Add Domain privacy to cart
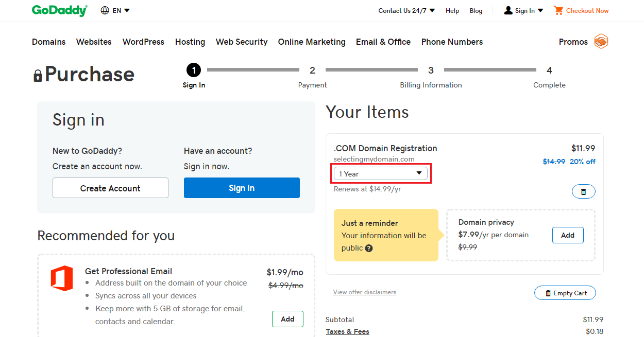The image size is (644, 337). (568, 235)
